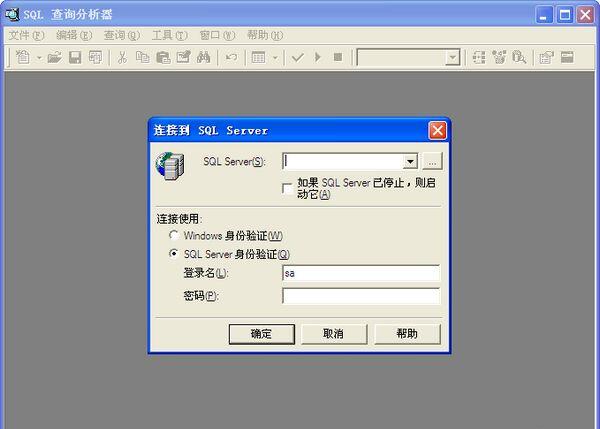Open the 查询(Q) menu
This screenshot has width=600, height=429.
(x=122, y=35)
